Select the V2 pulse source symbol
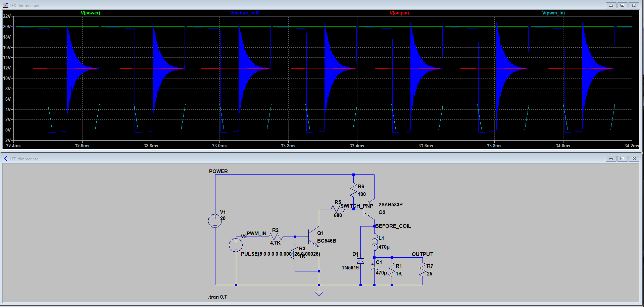The width and height of the screenshot is (644, 307). 236,245
